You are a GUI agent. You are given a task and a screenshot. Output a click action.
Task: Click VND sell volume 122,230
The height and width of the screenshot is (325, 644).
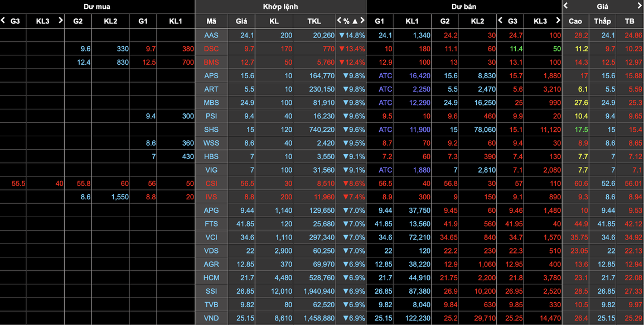pos(418,318)
